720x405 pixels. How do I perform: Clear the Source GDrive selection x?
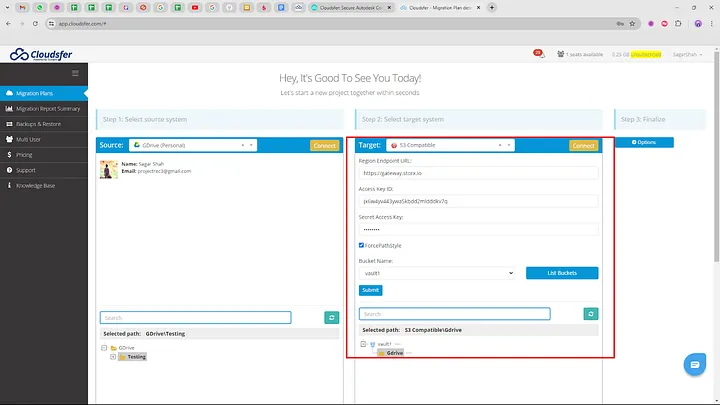coord(242,145)
